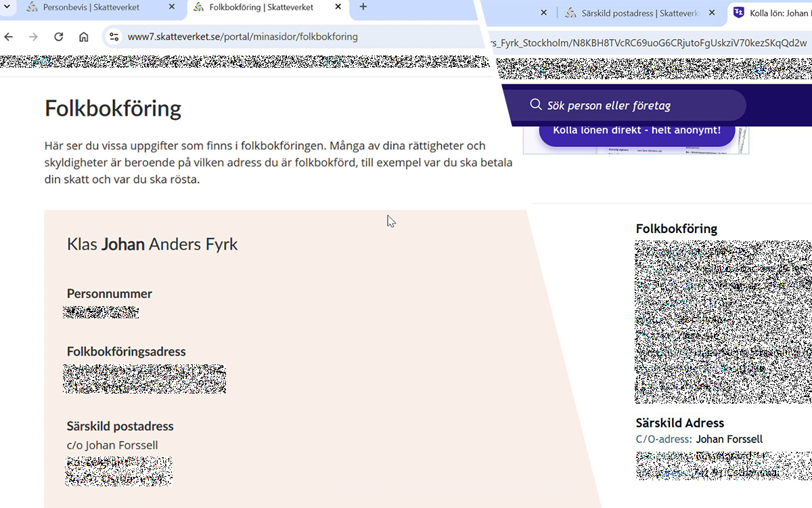
Task: Switch to the Personbevis | Skatteverket tab
Action: point(91,7)
